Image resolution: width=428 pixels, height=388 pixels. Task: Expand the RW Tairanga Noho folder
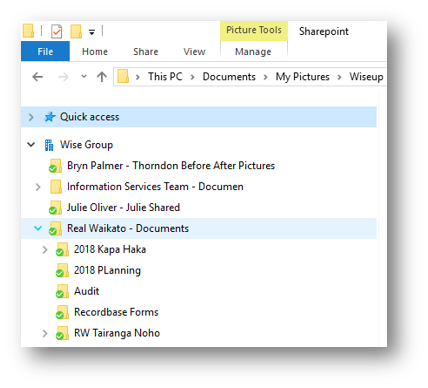[x=45, y=333]
